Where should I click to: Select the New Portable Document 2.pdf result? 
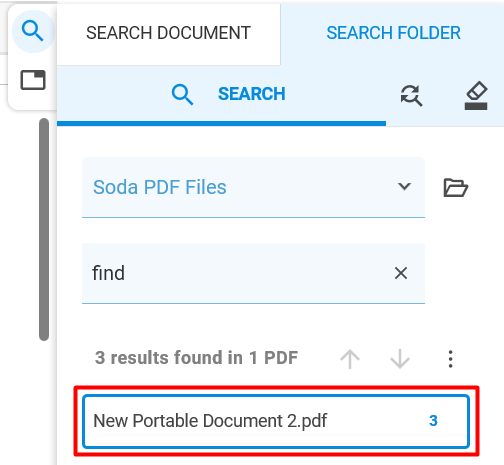[276, 421]
